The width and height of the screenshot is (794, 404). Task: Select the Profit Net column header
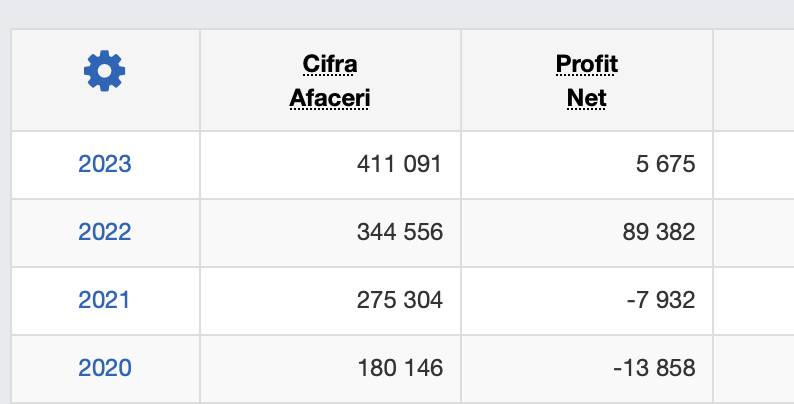click(586, 80)
